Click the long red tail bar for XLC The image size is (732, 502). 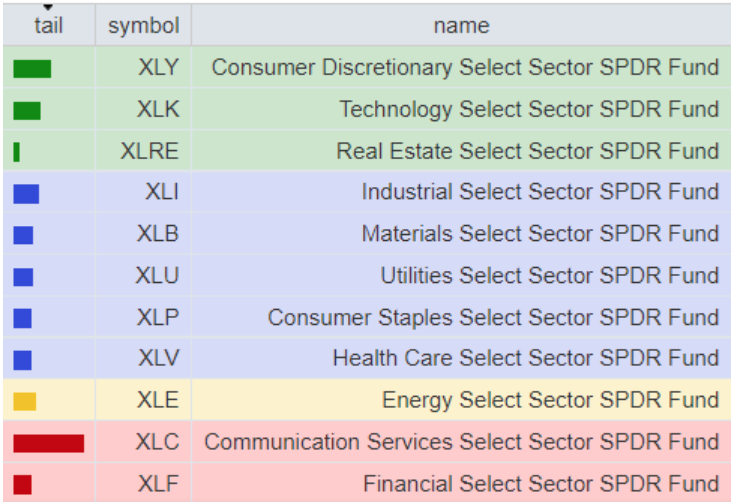48,443
